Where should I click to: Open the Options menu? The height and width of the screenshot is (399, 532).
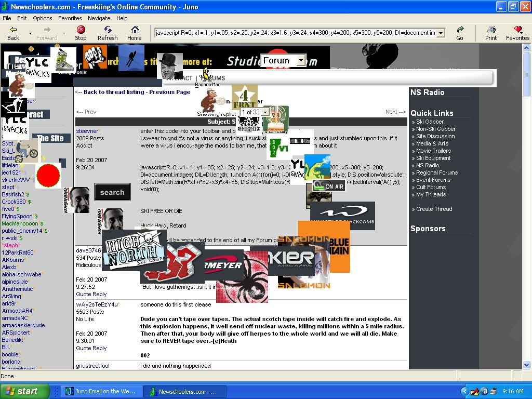point(42,18)
